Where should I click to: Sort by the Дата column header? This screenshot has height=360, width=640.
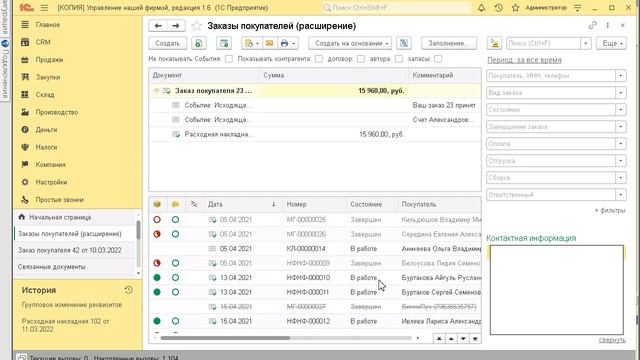pyautogui.click(x=243, y=204)
